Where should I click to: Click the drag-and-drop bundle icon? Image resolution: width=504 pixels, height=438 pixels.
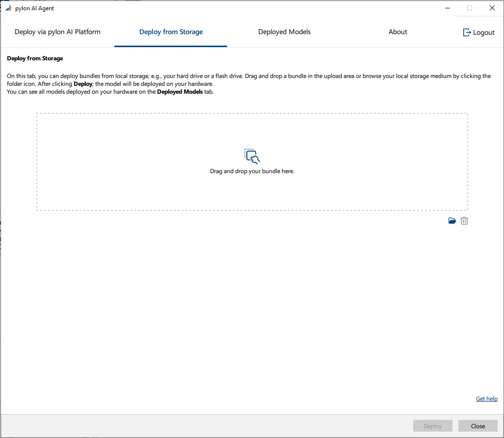pyautogui.click(x=252, y=156)
